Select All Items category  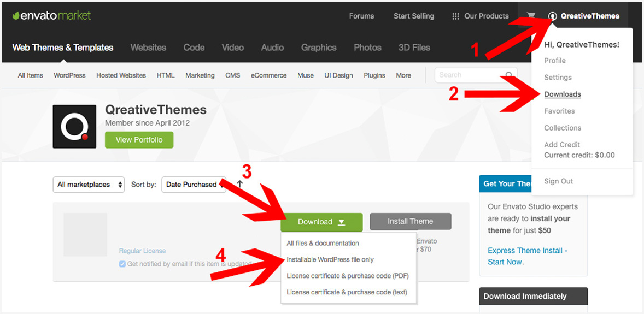[x=31, y=75]
